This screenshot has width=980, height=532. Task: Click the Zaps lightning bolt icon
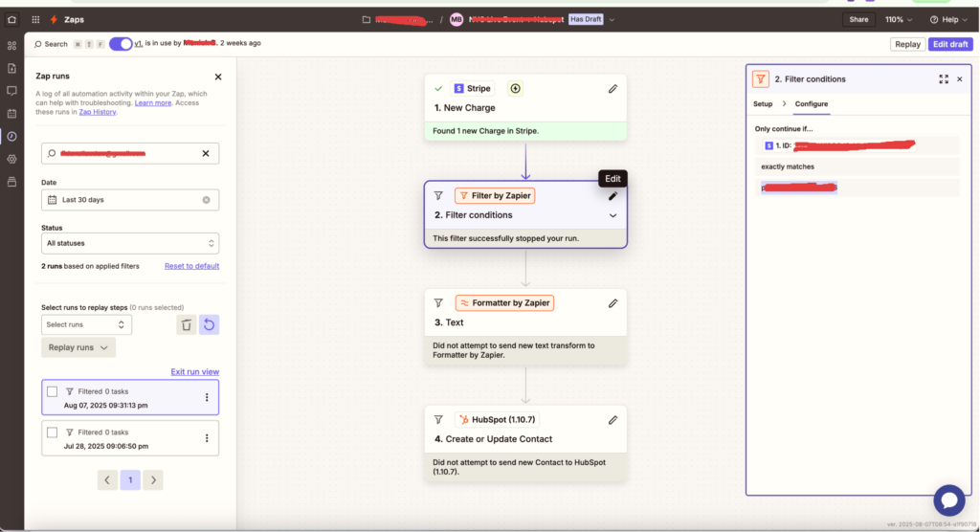pyautogui.click(x=54, y=19)
